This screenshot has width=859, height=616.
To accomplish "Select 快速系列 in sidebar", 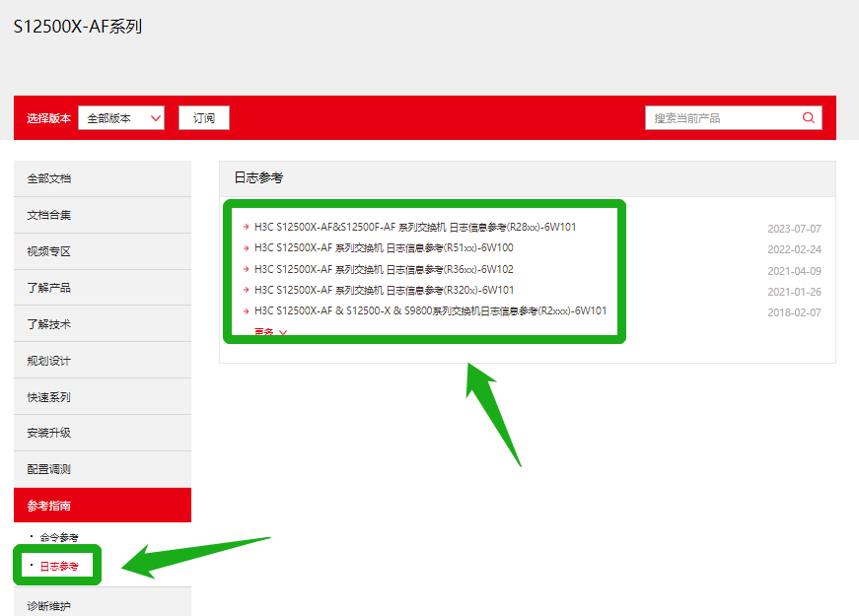I will point(103,397).
